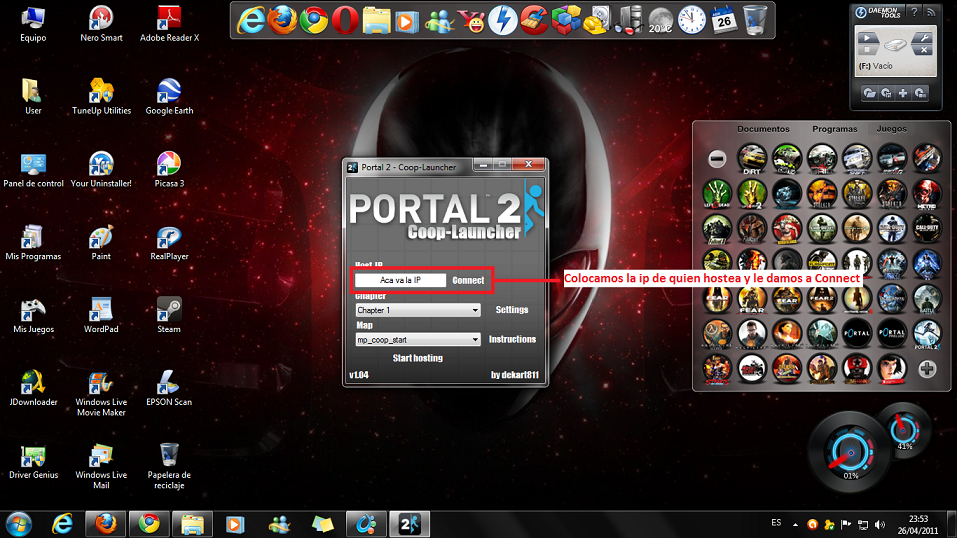Viewport: 957px width, 538px height.
Task: Open CCleaner from the top dock
Action: 534,20
